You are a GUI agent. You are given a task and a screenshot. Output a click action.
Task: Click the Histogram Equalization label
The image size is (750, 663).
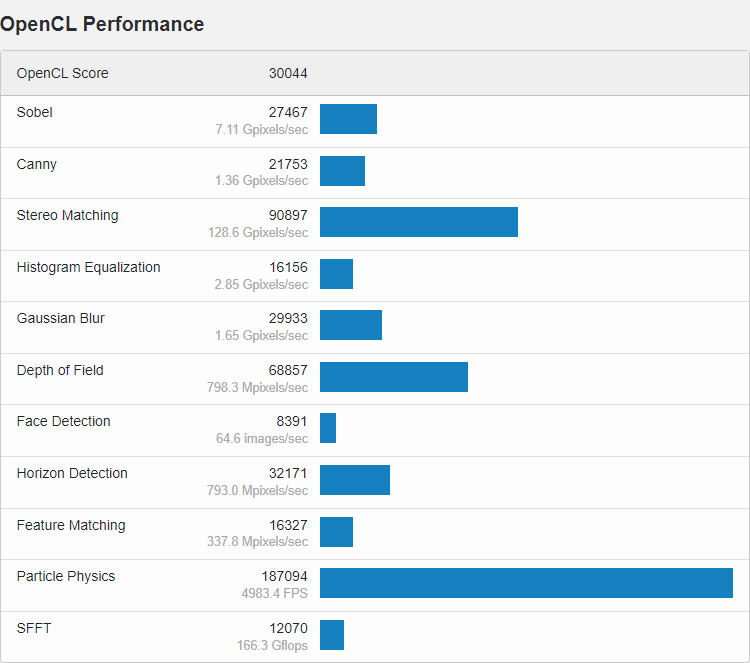pyautogui.click(x=88, y=267)
